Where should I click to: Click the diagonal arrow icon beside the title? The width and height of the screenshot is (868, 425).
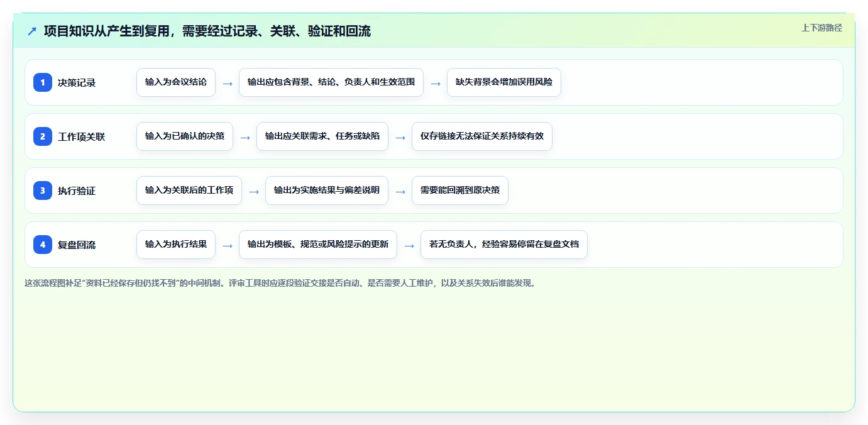[x=32, y=31]
